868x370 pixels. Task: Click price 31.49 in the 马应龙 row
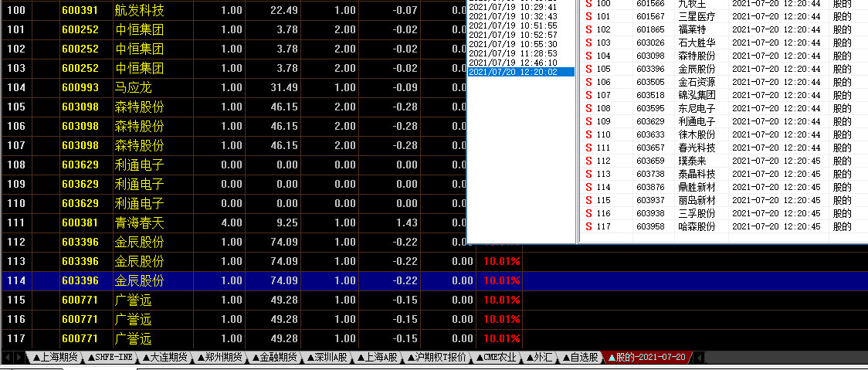(x=284, y=87)
